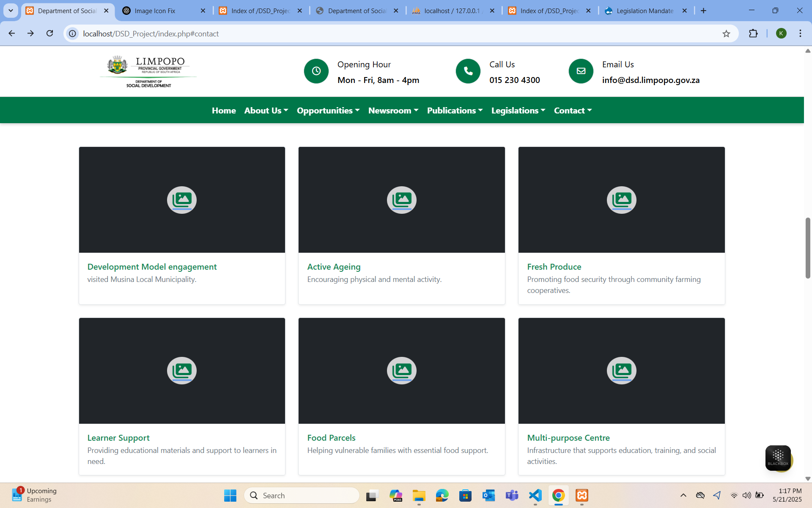Open the Blackbox floating widget icon

pos(778,458)
